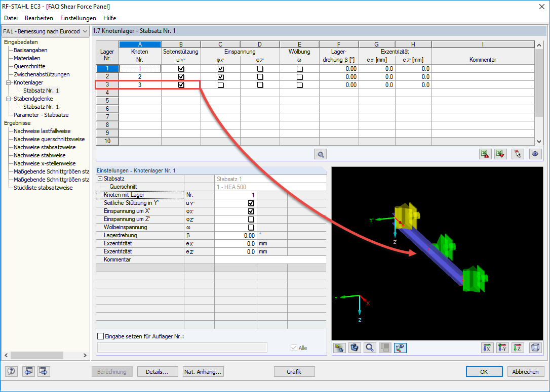The height and width of the screenshot is (392, 550).
Task: Open the Datei menu
Action: coord(11,18)
